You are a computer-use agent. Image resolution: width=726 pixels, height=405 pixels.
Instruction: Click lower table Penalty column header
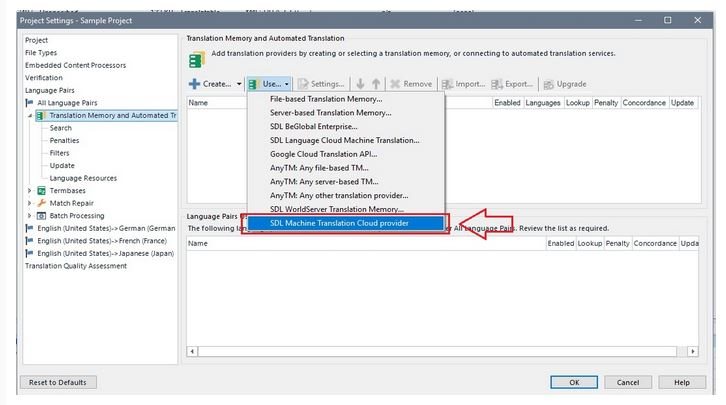617,243
